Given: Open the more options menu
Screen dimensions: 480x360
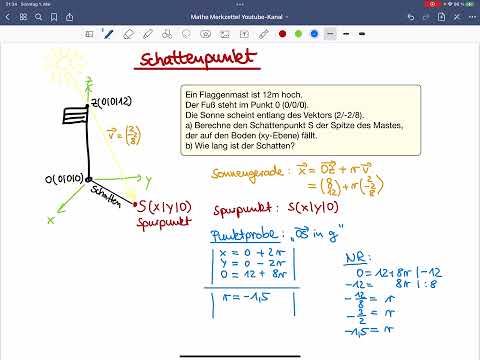Looking at the screenshot, I should point(472,17).
